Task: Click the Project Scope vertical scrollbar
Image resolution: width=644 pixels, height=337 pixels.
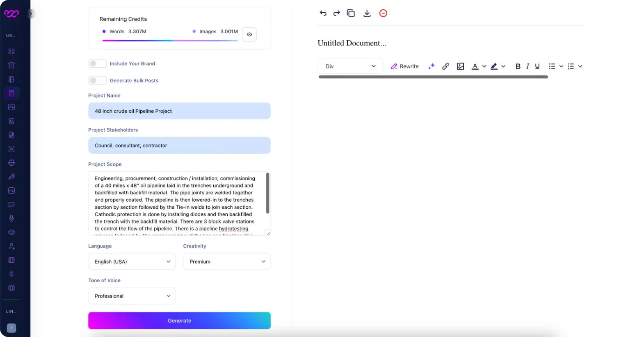Action: click(x=267, y=193)
